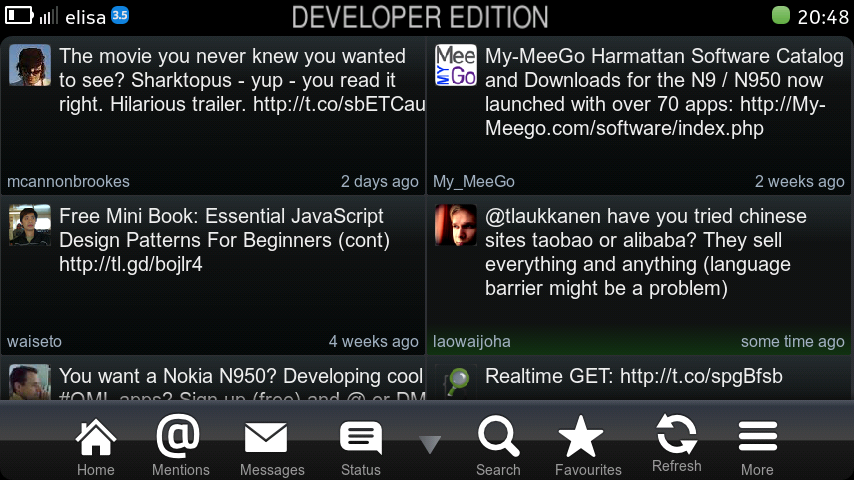The height and width of the screenshot is (480, 854).
Task: Open mcannonbrookes avatar picture
Action: 30,65
